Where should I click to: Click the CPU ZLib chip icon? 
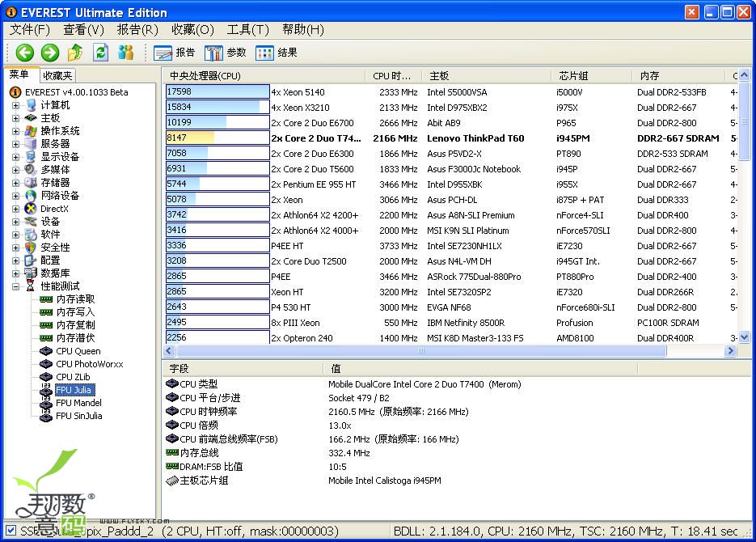click(46, 377)
